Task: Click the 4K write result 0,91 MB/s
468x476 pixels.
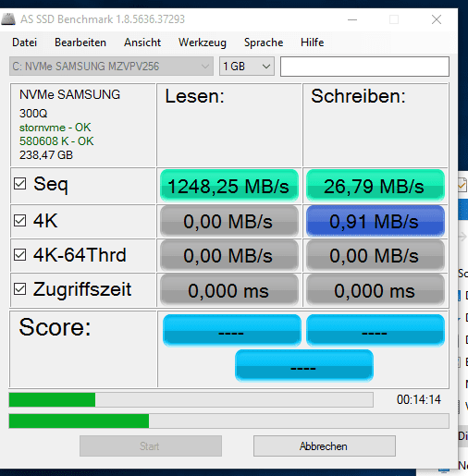Action: point(376,221)
